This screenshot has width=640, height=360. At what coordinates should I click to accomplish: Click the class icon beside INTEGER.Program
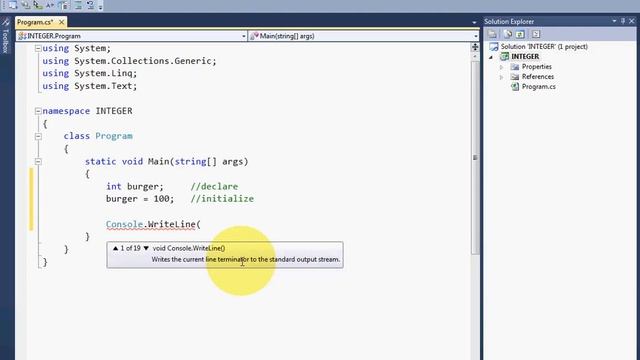click(22, 36)
